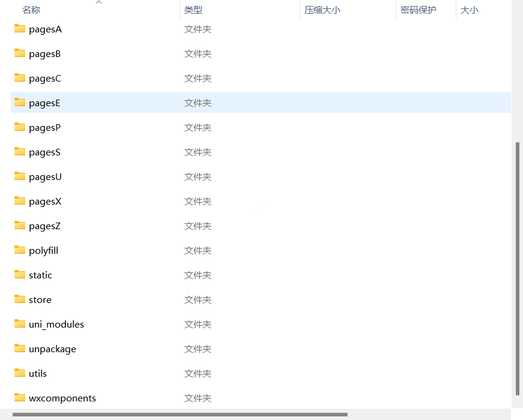Select the pagesX folder name
The image size is (523, 420).
pos(45,202)
